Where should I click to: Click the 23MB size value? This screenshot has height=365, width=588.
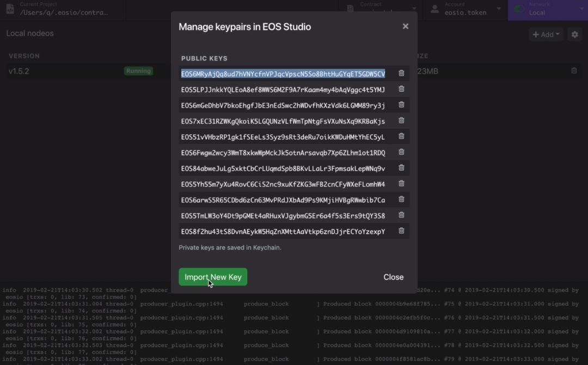coord(427,71)
